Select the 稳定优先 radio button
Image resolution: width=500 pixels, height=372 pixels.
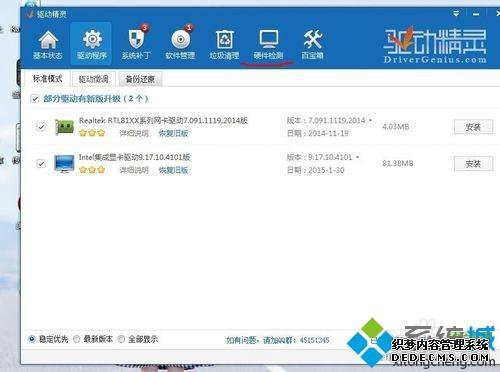tap(32, 339)
